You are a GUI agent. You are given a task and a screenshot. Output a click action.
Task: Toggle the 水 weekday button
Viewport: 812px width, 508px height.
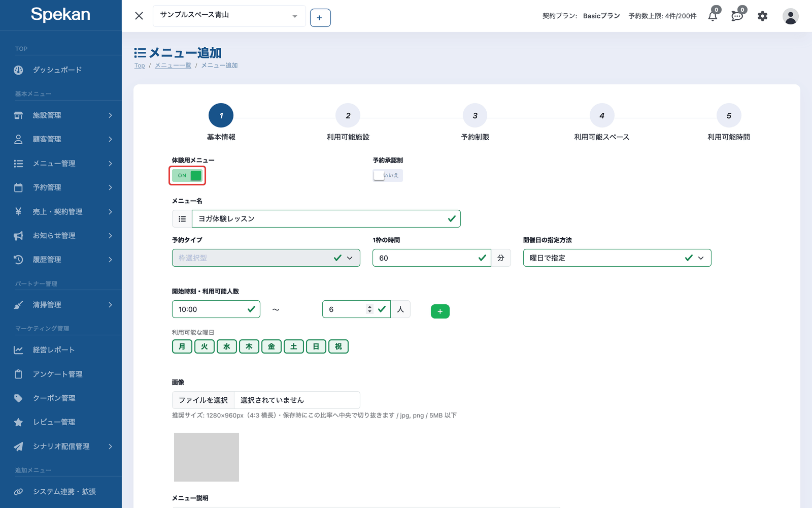coord(227,346)
